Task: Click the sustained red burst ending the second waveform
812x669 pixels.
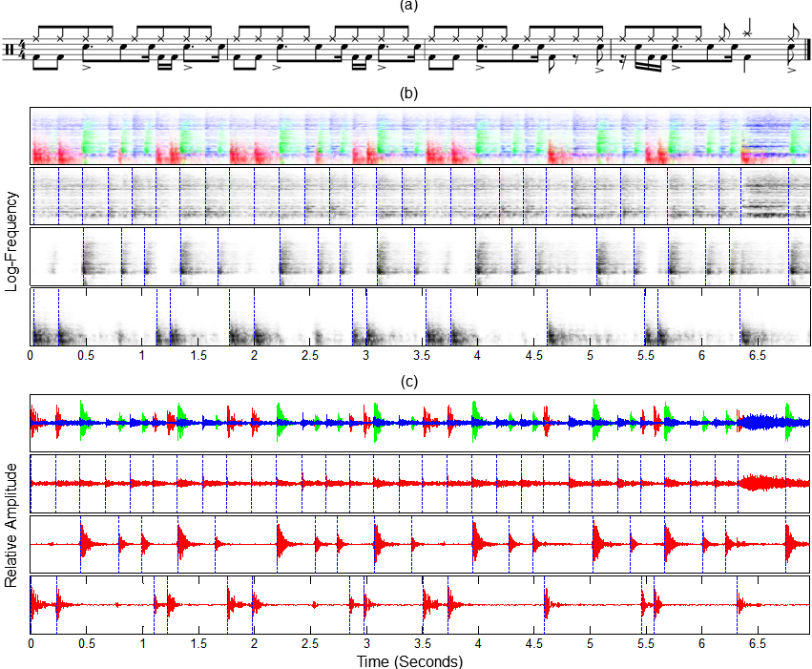Action: (768, 483)
